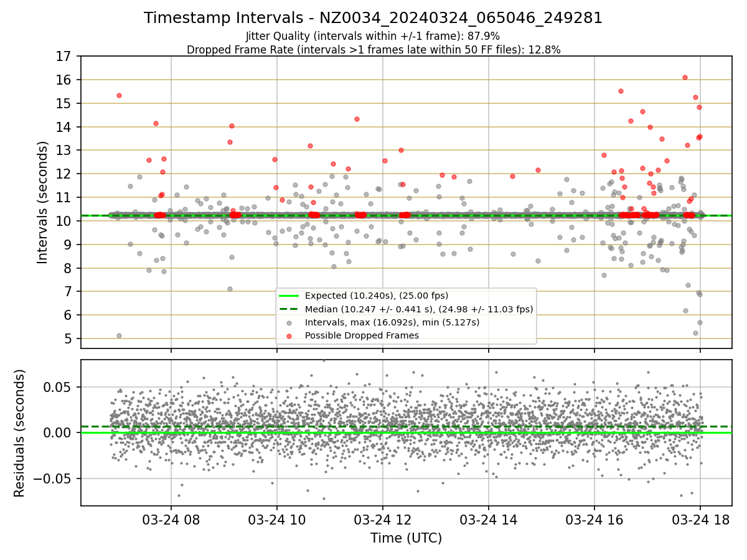This screenshot has height=560, width=747.
Task: Click the y-axis tick label '12'
Action: [64, 174]
